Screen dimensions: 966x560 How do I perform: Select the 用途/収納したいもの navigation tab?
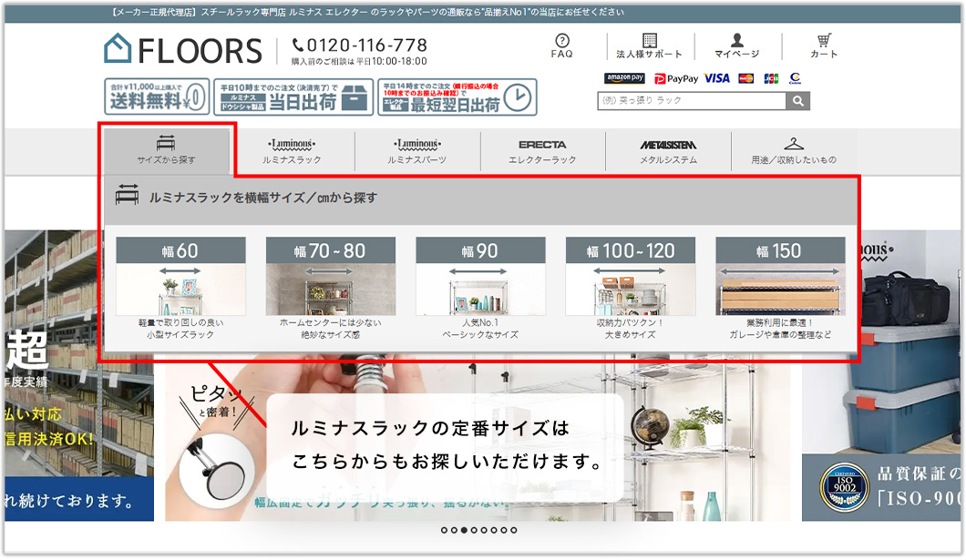pos(794,151)
